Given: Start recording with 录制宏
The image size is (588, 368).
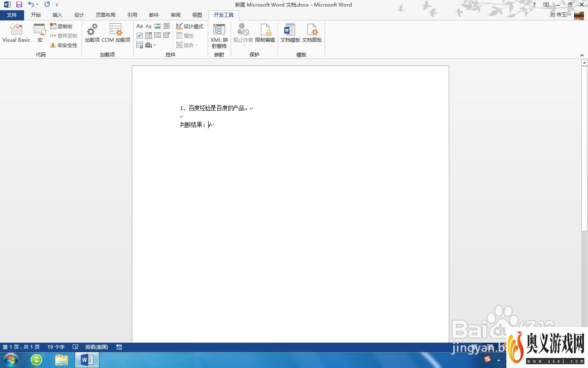Looking at the screenshot, I should coord(61,26).
